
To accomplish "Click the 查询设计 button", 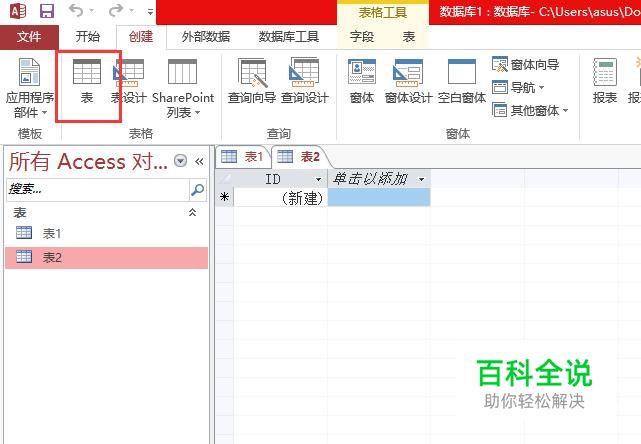I will [305, 81].
